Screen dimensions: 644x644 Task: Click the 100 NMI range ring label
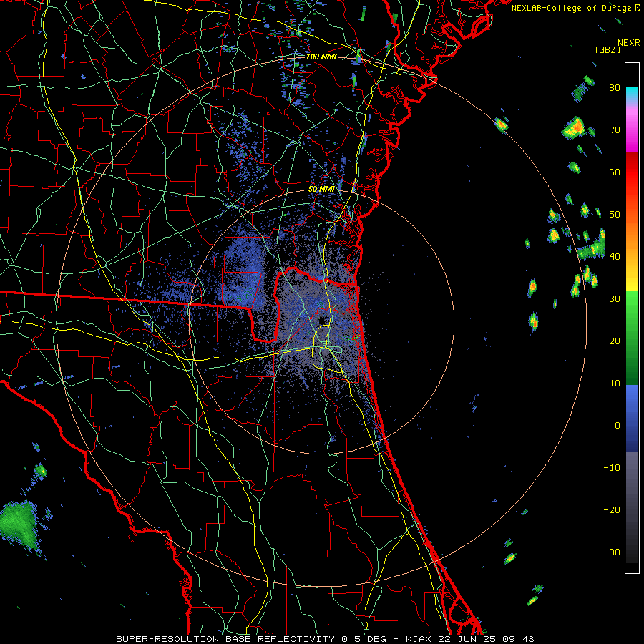coord(321,57)
